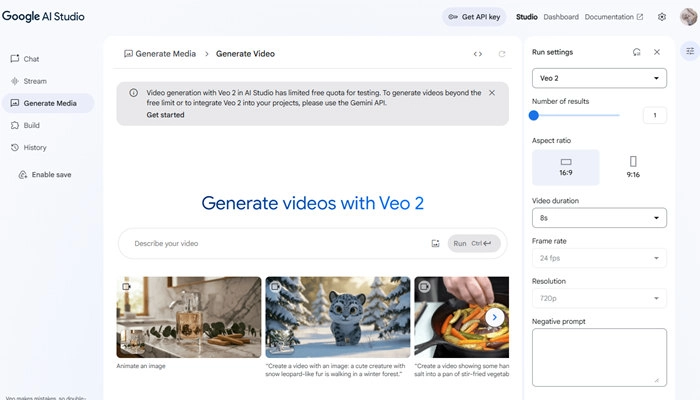Image resolution: width=700 pixels, height=400 pixels.
Task: Click the number of results value box
Action: 655,115
